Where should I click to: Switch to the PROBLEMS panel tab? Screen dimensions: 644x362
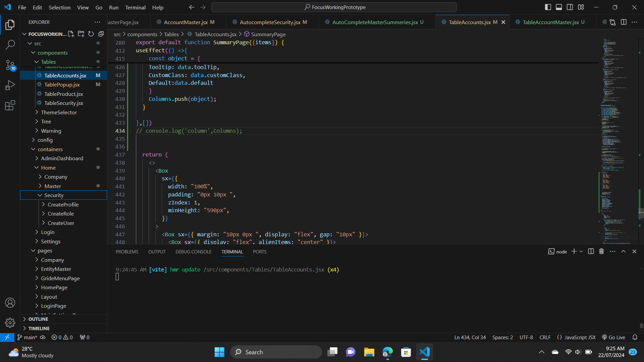click(127, 252)
